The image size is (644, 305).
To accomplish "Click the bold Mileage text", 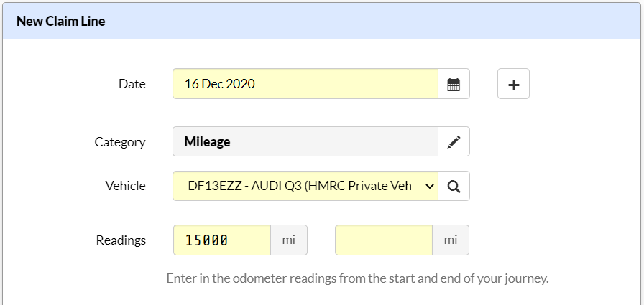I will click(x=207, y=142).
